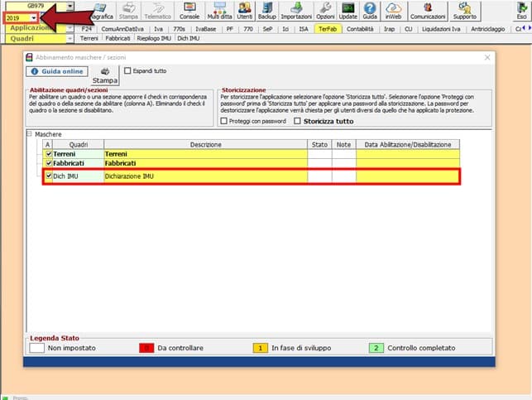The width and height of the screenshot is (532, 400).
Task: Uncheck the Terreni row checkbox
Action: [x=49, y=154]
